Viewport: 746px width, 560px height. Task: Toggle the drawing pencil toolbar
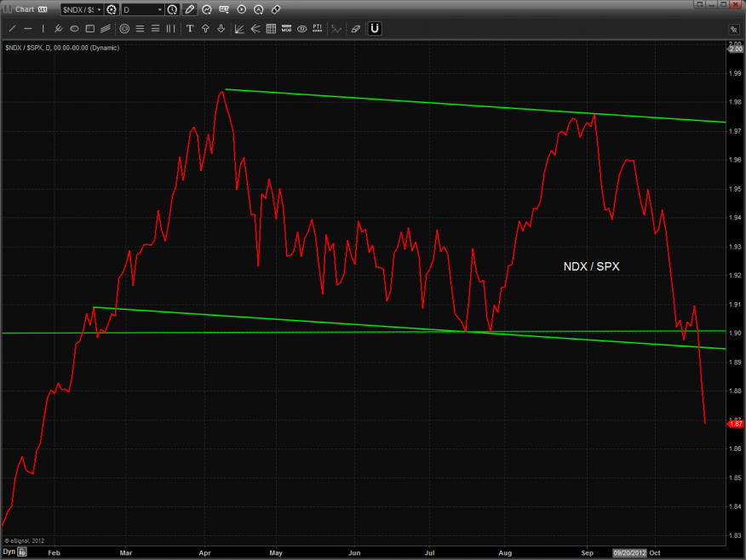(x=189, y=9)
